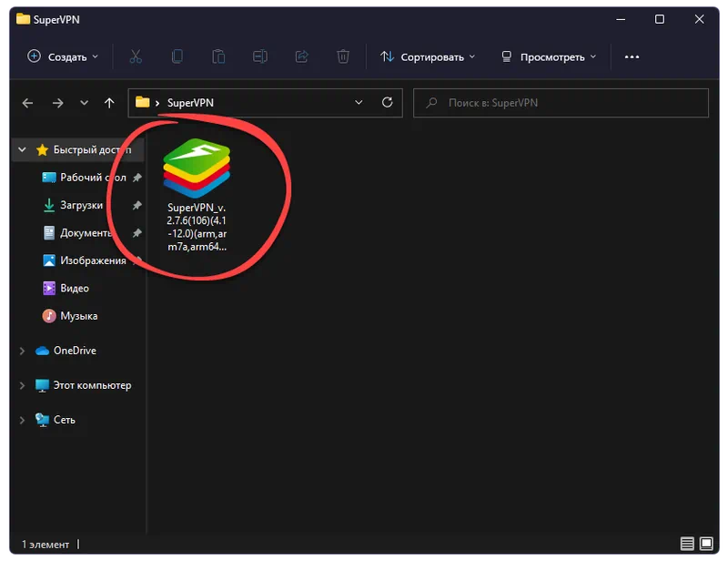Open the three-dots more options menu
The width and height of the screenshot is (728, 561).
[632, 56]
